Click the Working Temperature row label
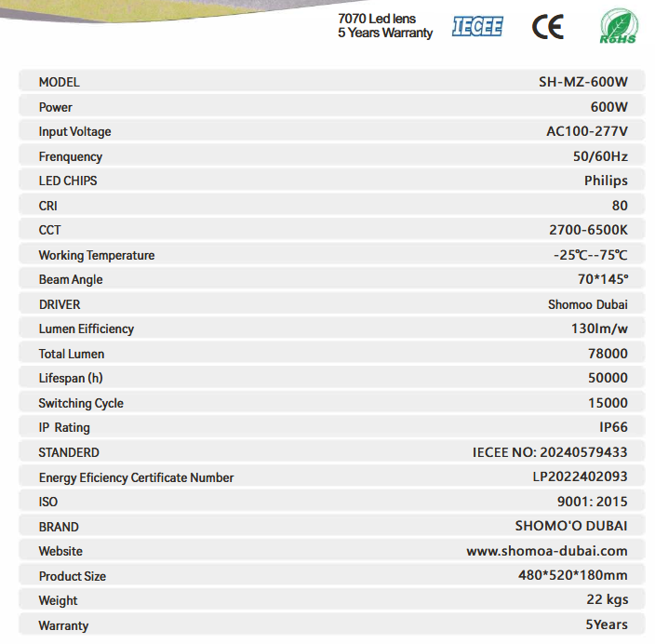Image resolution: width=655 pixels, height=644 pixels. click(x=97, y=255)
